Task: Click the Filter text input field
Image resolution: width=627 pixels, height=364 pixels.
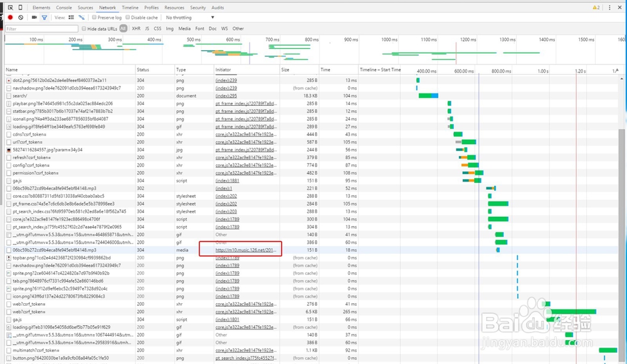Action: point(41,29)
